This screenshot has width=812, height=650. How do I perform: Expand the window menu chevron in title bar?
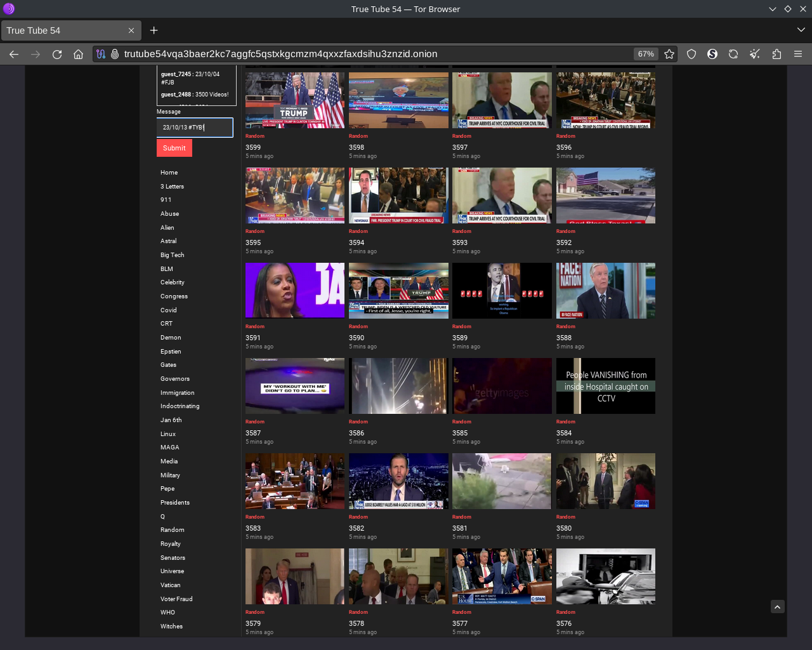(772, 9)
